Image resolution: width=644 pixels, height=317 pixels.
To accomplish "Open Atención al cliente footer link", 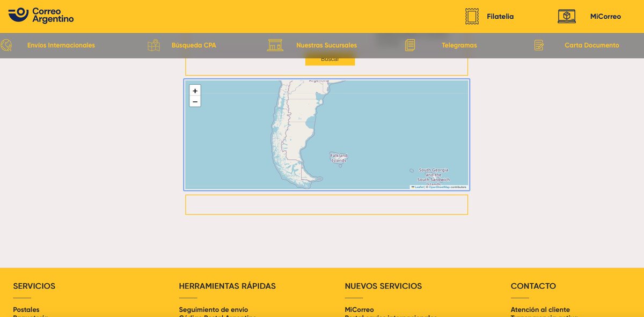I will click(x=540, y=309).
